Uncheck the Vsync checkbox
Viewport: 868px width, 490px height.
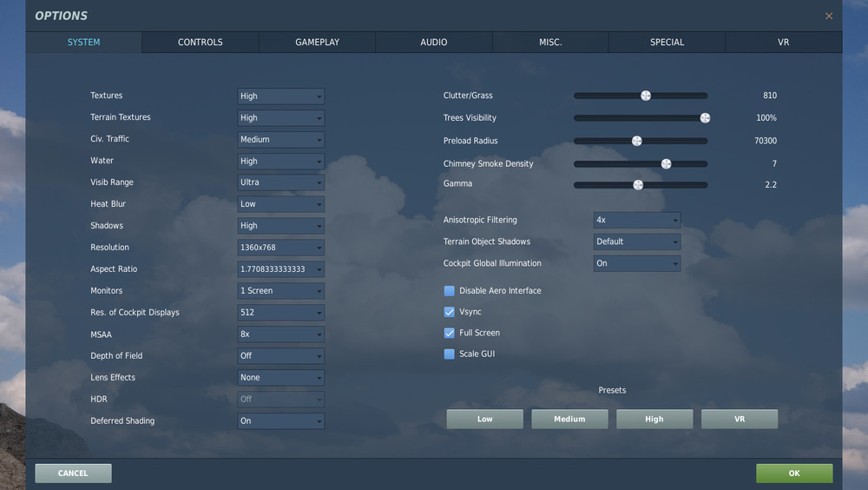(x=449, y=312)
